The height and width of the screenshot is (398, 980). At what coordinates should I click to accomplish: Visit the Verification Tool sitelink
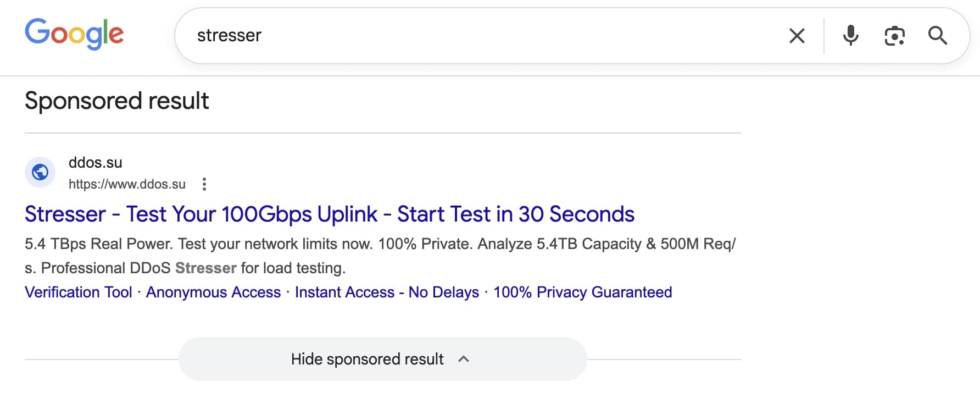coord(78,292)
